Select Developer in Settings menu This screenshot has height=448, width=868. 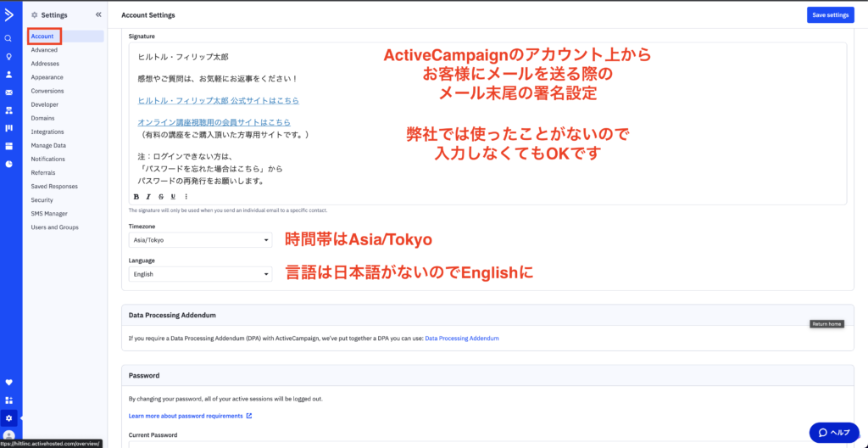point(44,104)
